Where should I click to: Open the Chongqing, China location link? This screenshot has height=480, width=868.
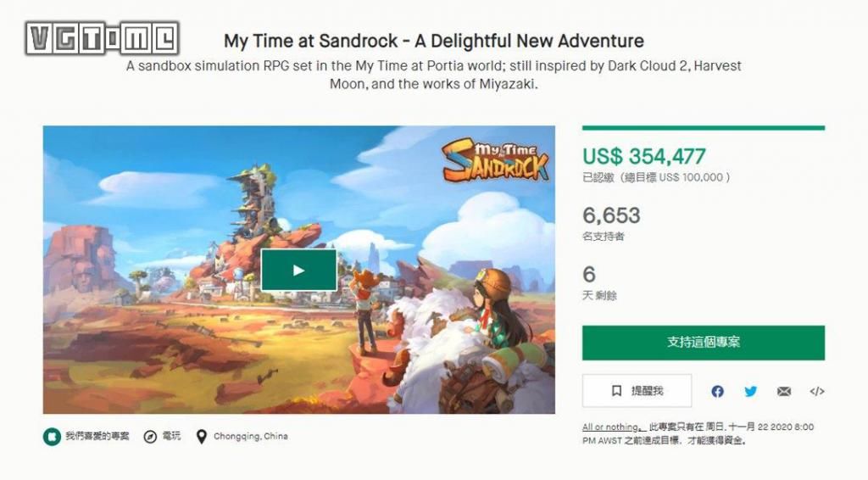coord(251,436)
